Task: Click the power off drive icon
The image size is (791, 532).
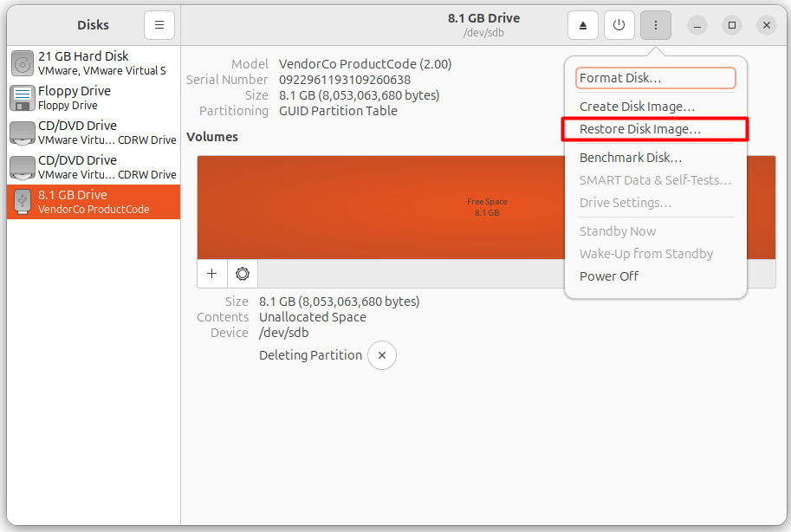Action: pyautogui.click(x=619, y=25)
